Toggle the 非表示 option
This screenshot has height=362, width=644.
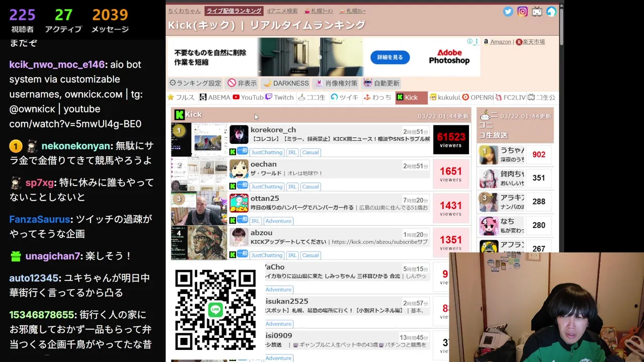coord(242,83)
